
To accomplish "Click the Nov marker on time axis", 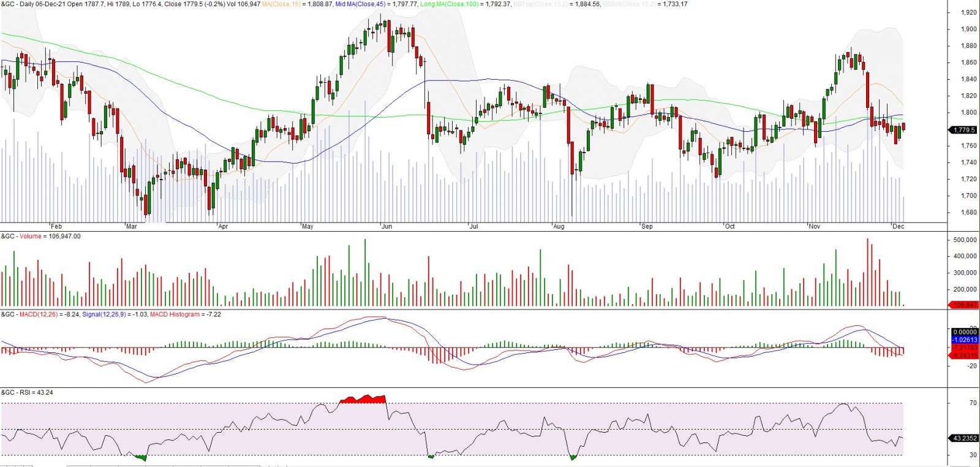I will pos(814,226).
